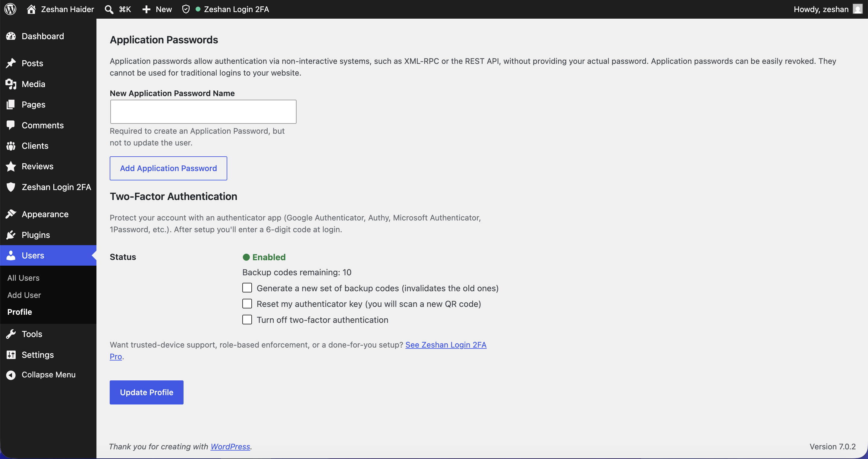Click the user avatar next to Howdy
868x459 pixels.
857,9
